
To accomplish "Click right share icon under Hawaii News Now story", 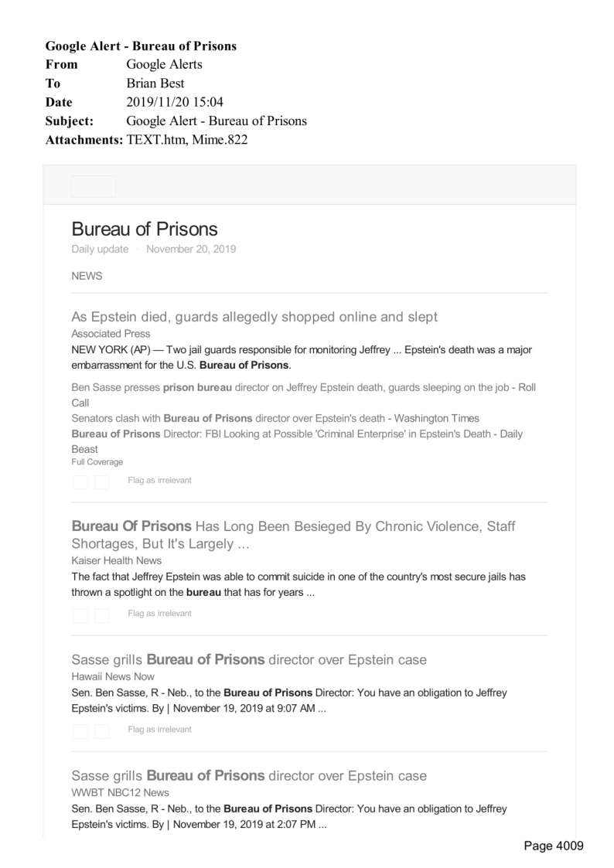I will click(101, 731).
